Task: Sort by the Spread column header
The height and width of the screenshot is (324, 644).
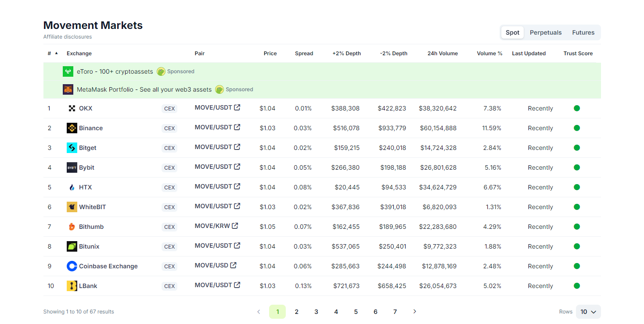Action: (x=304, y=53)
